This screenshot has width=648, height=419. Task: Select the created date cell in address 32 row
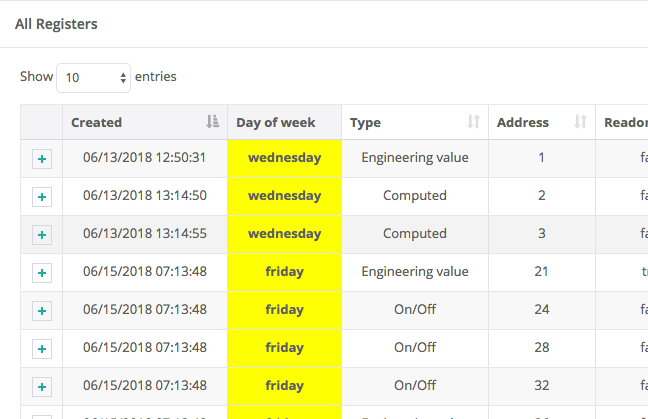(x=145, y=386)
